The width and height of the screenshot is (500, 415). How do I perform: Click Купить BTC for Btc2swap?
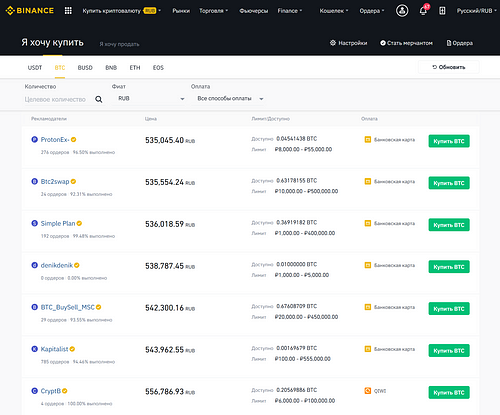pos(449,183)
